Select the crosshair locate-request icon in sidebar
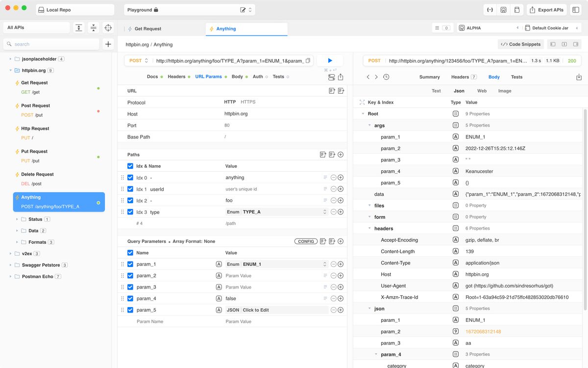Viewport: 588px width, 368px height. (108, 27)
